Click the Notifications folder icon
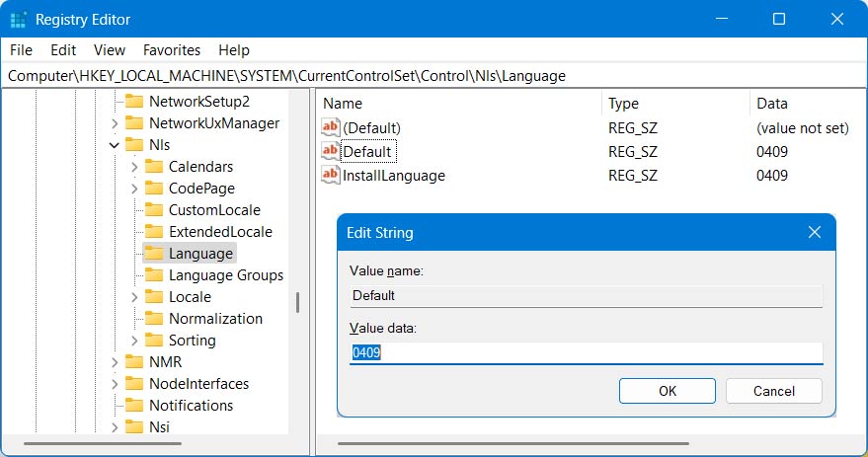The width and height of the screenshot is (868, 457). 134,405
